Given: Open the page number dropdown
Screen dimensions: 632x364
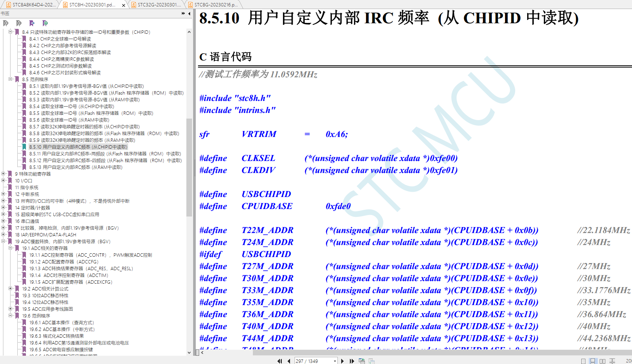Looking at the screenshot, I should [335, 361].
